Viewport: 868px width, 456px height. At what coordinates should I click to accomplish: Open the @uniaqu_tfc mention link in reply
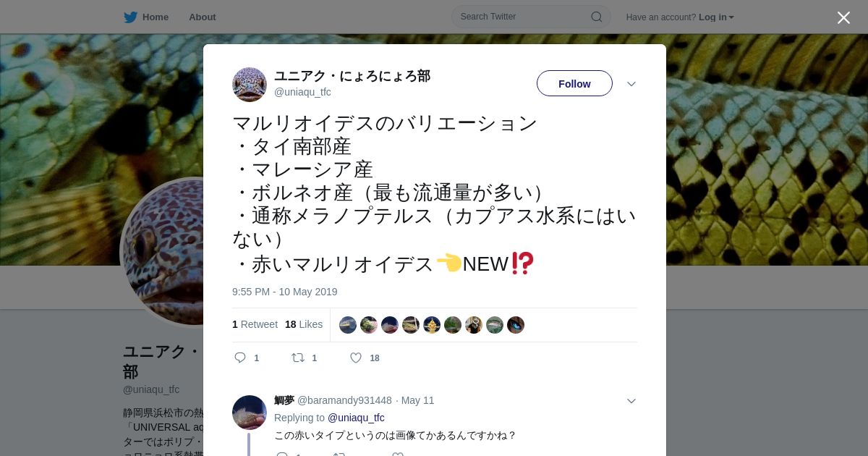point(356,418)
